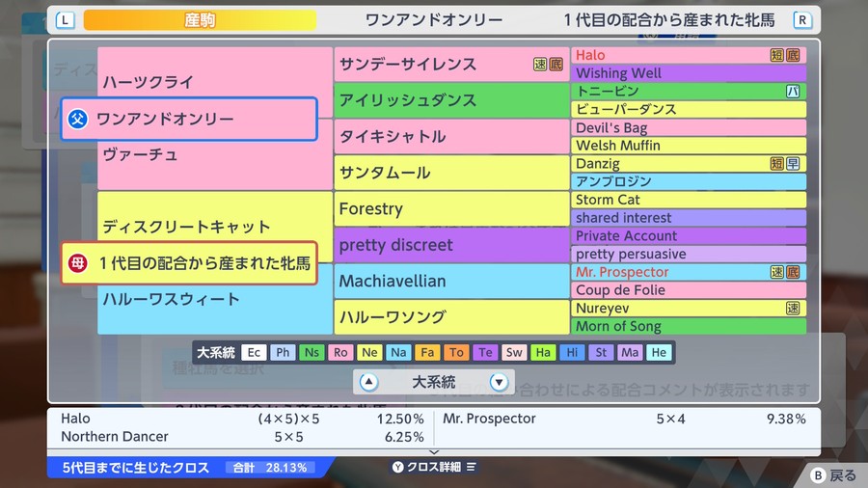
Task: Click the Ro lineage color swatch
Action: click(340, 352)
